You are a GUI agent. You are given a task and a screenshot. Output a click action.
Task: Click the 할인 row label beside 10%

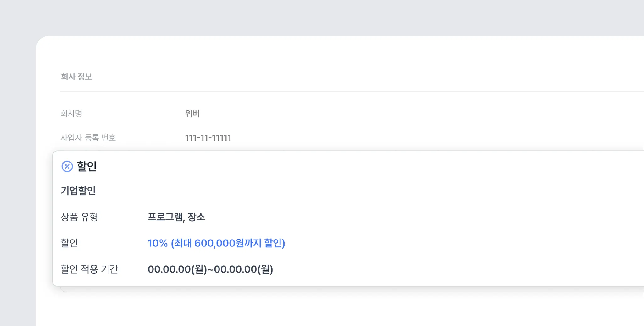point(69,243)
